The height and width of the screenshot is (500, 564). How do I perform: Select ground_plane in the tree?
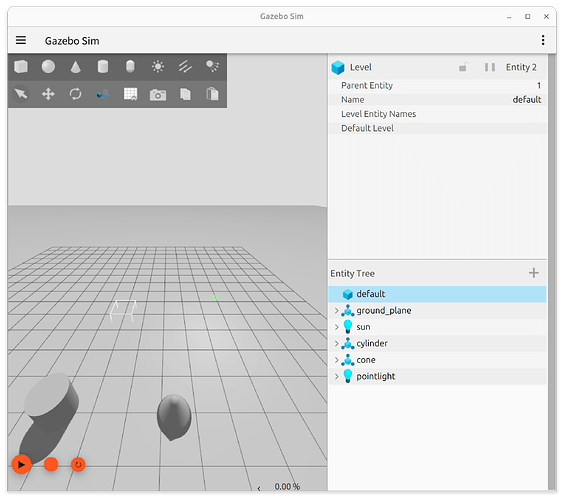[437, 310]
